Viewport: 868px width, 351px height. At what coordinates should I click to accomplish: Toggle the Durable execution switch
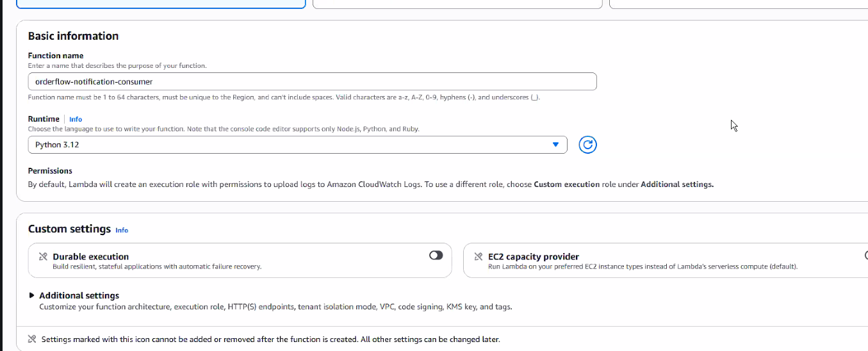[436, 255]
